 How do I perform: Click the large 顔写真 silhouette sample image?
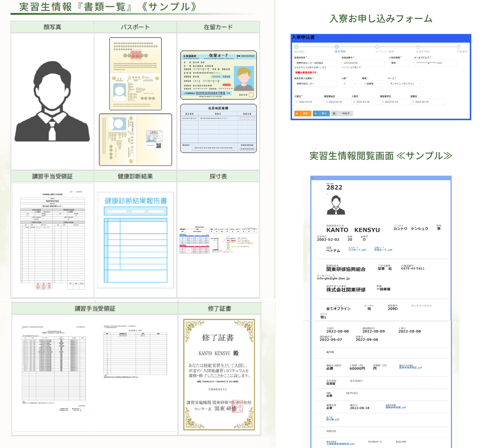pos(52,101)
